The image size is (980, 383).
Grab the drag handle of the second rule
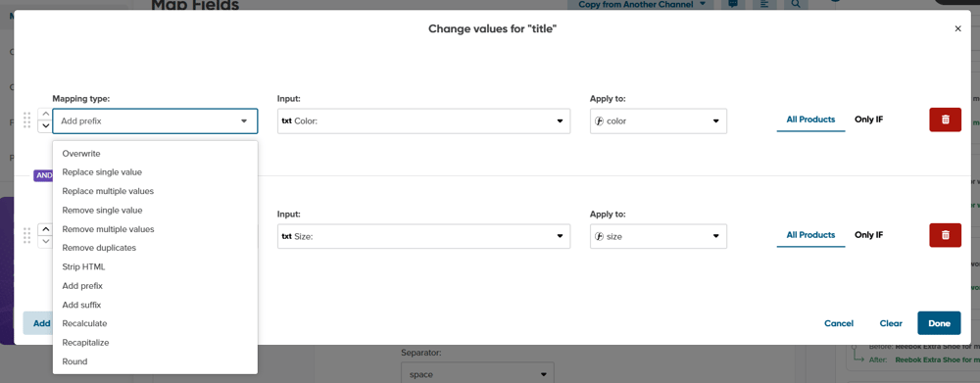(26, 235)
